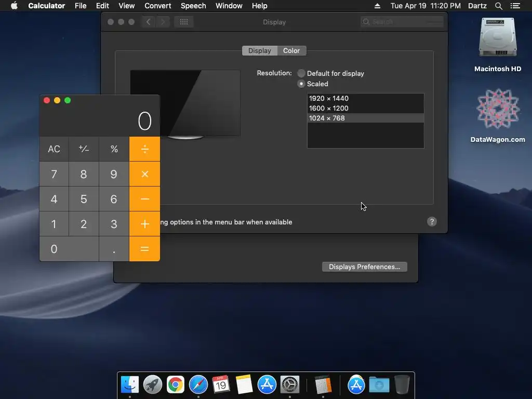Click the date and time in menu bar
The height and width of the screenshot is (399, 532).
425,6
